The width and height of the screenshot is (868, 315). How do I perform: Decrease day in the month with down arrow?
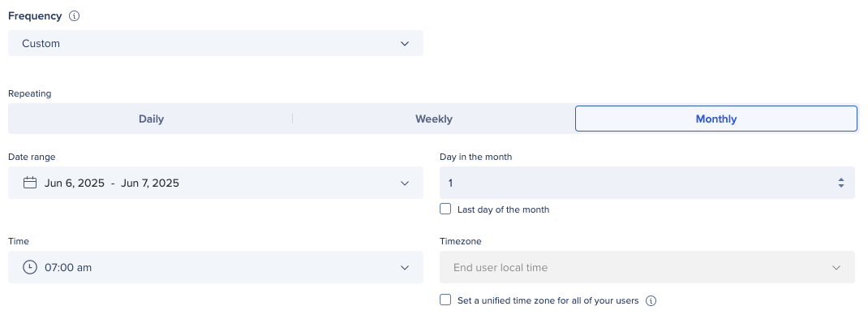[x=841, y=186]
